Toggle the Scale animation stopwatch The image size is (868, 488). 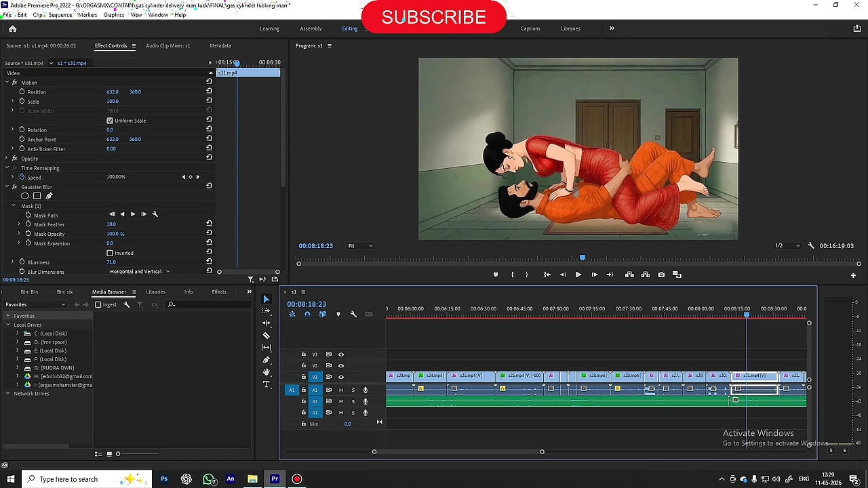click(22, 101)
